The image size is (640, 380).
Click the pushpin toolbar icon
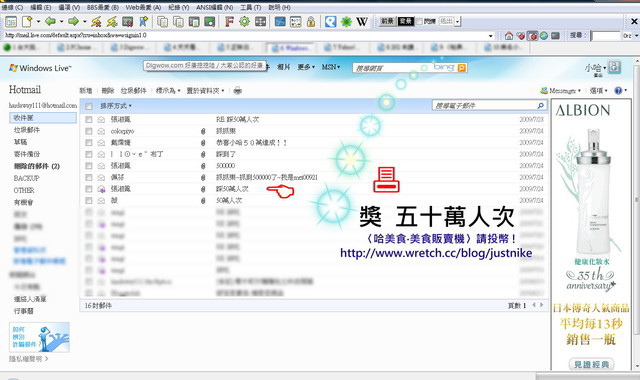point(144,22)
